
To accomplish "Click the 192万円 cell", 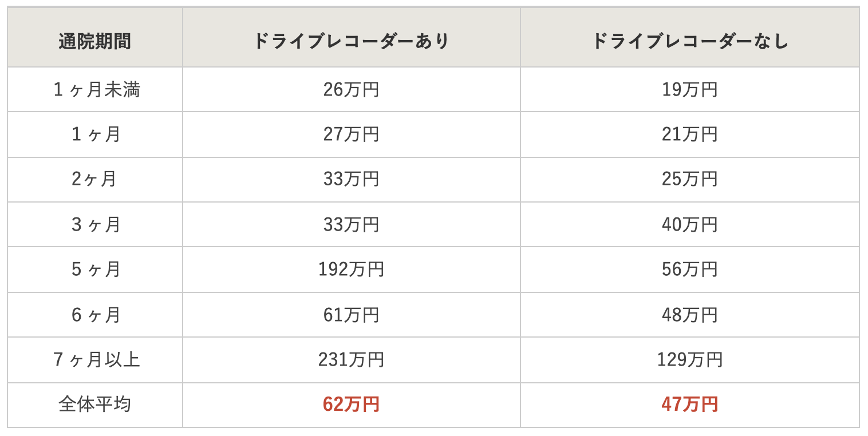I will point(351,269).
